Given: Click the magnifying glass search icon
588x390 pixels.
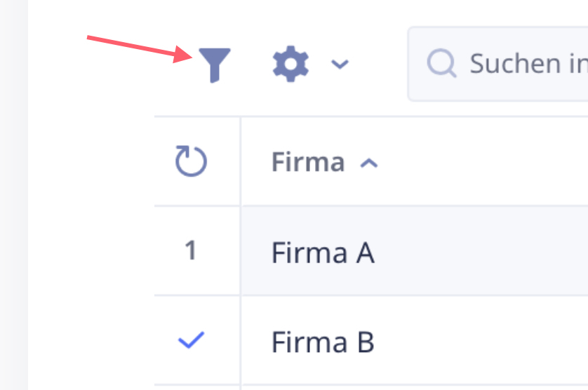Looking at the screenshot, I should point(441,63).
